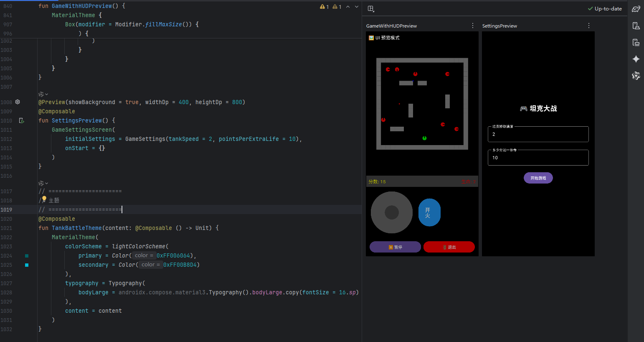Viewport: 644px width, 342px height.
Task: Expand AI inlay menu above theme comment
Action: pos(43,183)
